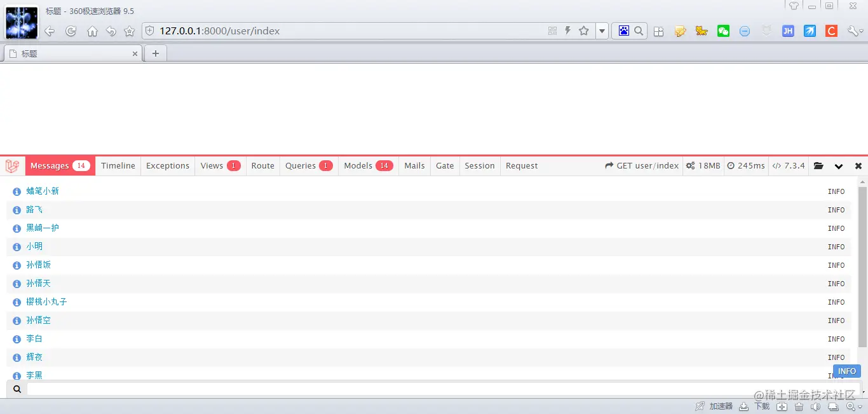
Task: Open the wrench settings menu
Action: (855, 31)
